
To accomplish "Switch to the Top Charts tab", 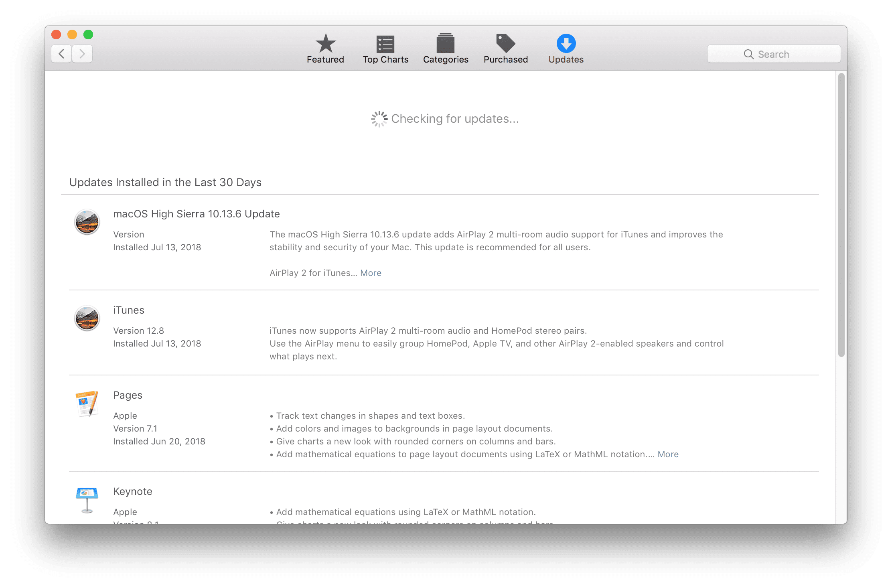I will click(x=385, y=49).
